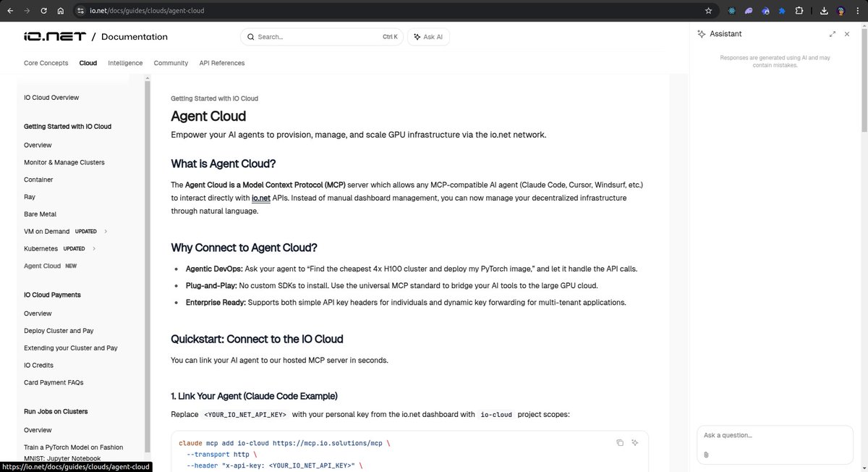This screenshot has width=868, height=472.
Task: Open the API References tab
Action: [222, 63]
